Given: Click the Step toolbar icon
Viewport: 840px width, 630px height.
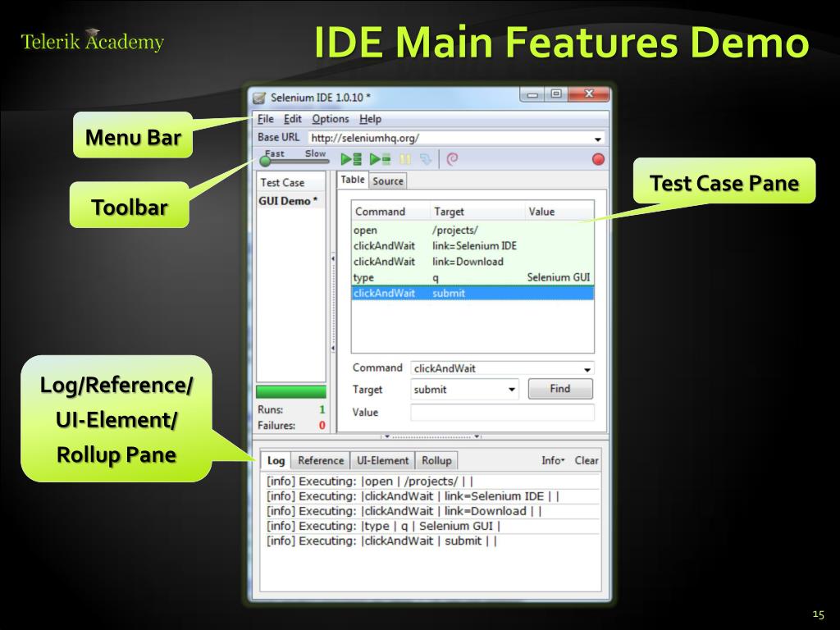Looking at the screenshot, I should 426,159.
